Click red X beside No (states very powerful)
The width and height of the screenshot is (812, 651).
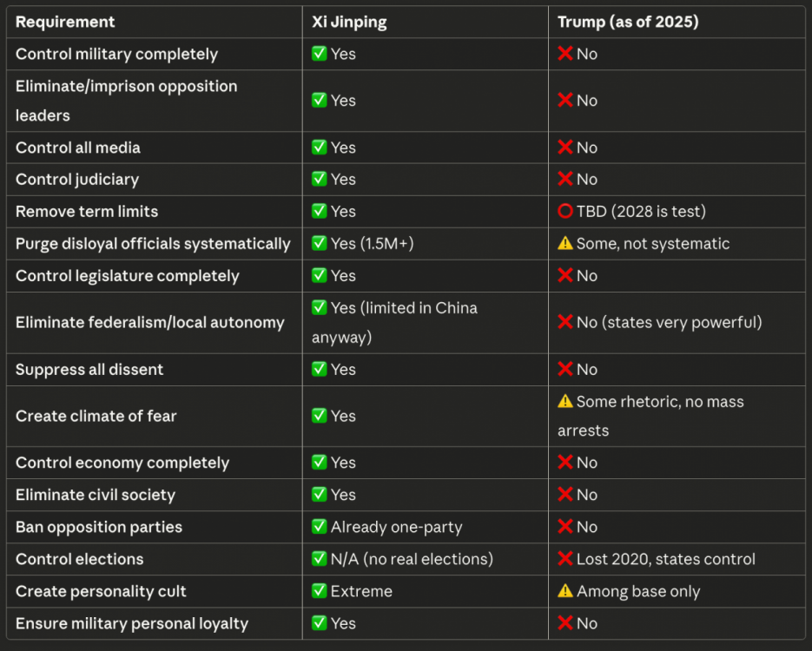(x=565, y=322)
